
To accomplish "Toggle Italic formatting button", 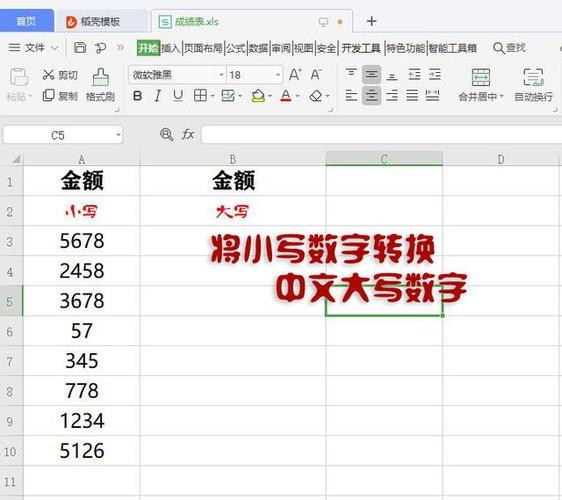I will click(157, 96).
